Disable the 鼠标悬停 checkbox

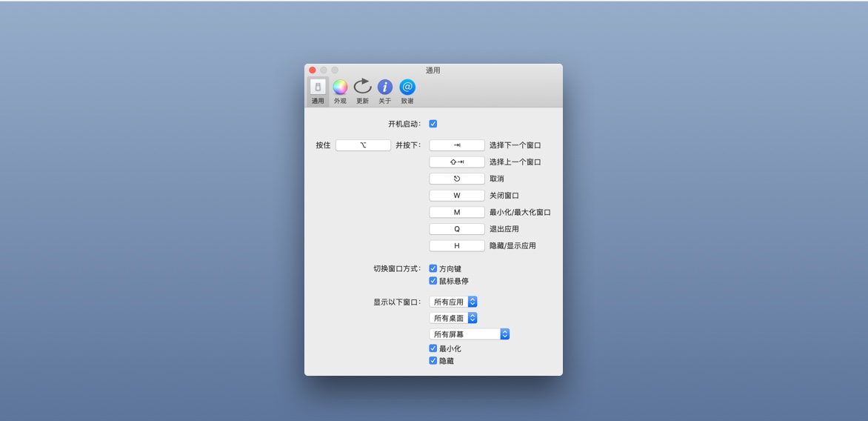pos(433,281)
